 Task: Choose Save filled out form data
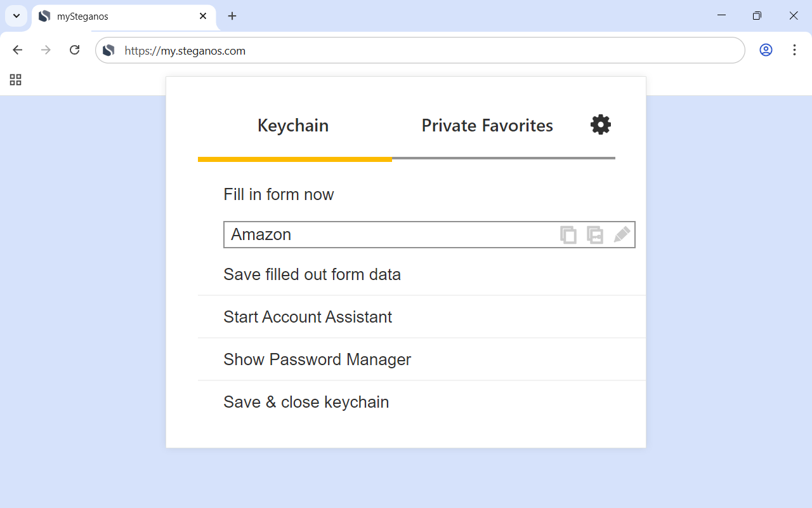click(x=312, y=274)
